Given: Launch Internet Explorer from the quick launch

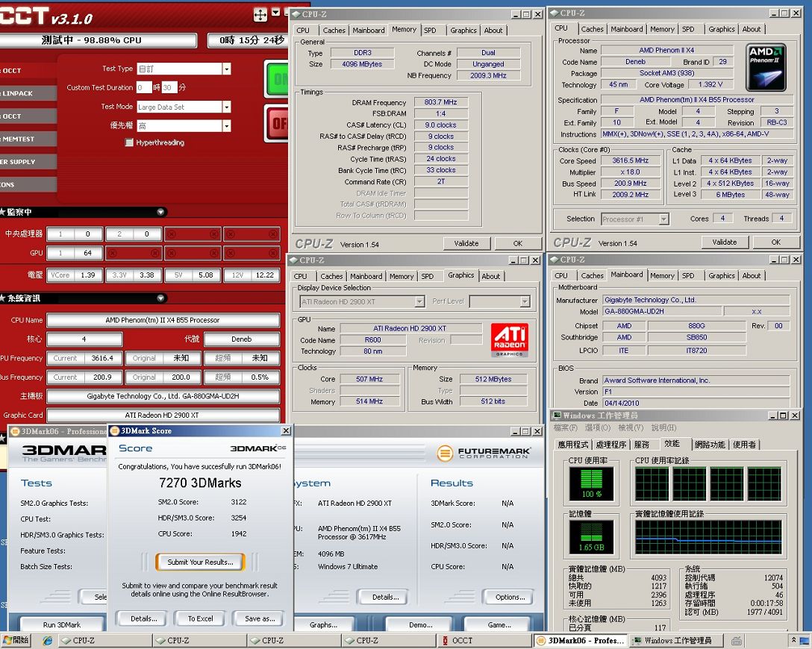Looking at the screenshot, I should click(x=47, y=641).
